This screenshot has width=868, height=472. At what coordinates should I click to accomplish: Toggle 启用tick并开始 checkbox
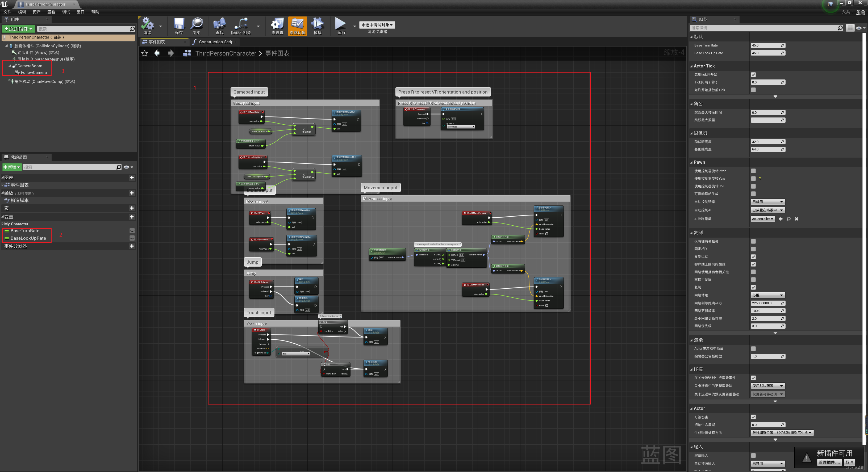tap(753, 75)
